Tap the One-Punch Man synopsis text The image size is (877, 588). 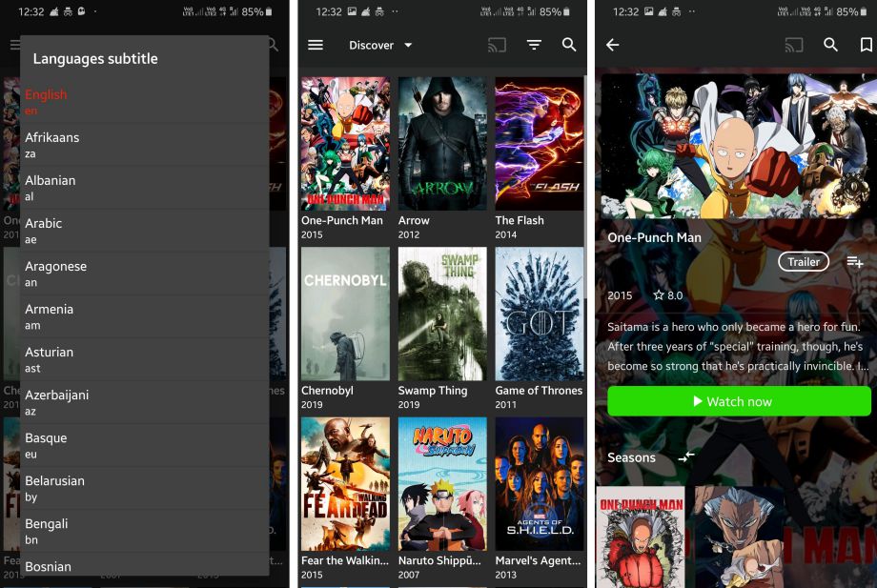click(738, 347)
